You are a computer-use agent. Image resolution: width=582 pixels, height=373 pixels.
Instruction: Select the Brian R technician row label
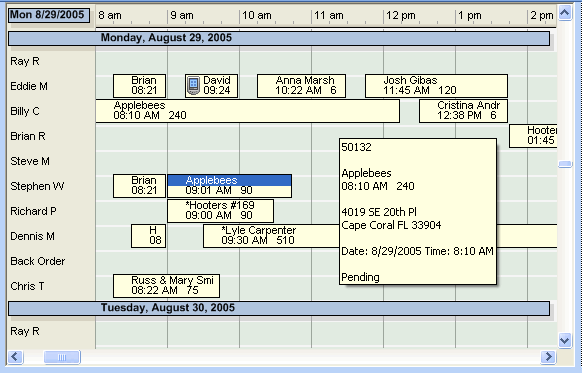coord(28,136)
